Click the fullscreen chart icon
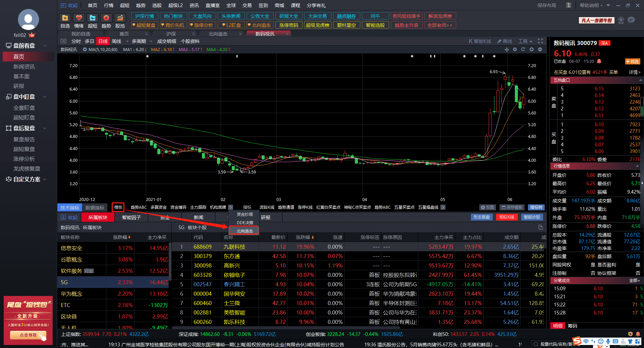 coord(540,41)
